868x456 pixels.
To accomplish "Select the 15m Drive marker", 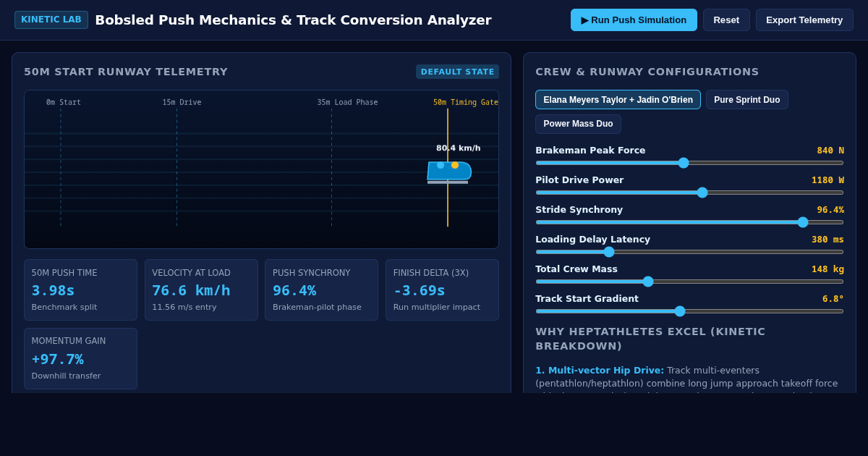I will 182,103.
